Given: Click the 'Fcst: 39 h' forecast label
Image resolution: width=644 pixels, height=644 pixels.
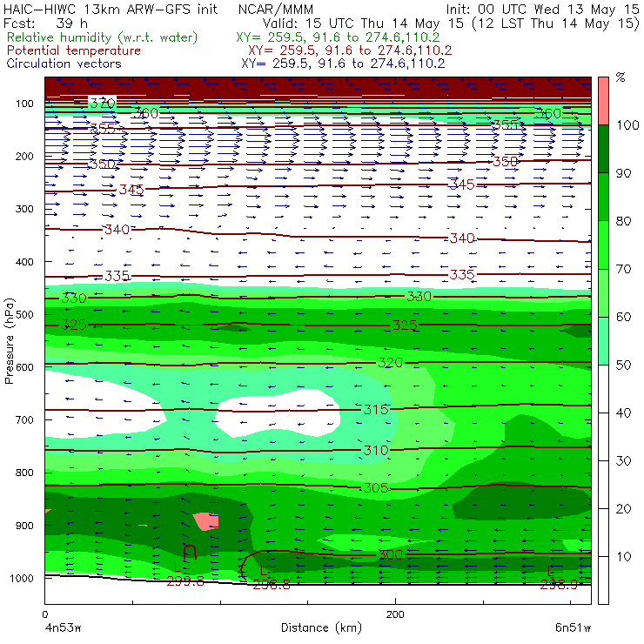Looking at the screenshot, I should [x=45, y=23].
